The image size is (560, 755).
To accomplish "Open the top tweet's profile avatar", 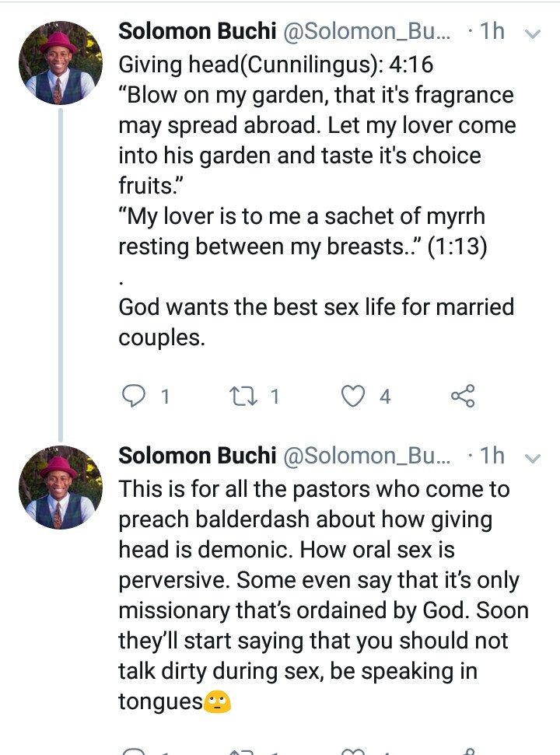I will point(60,63).
